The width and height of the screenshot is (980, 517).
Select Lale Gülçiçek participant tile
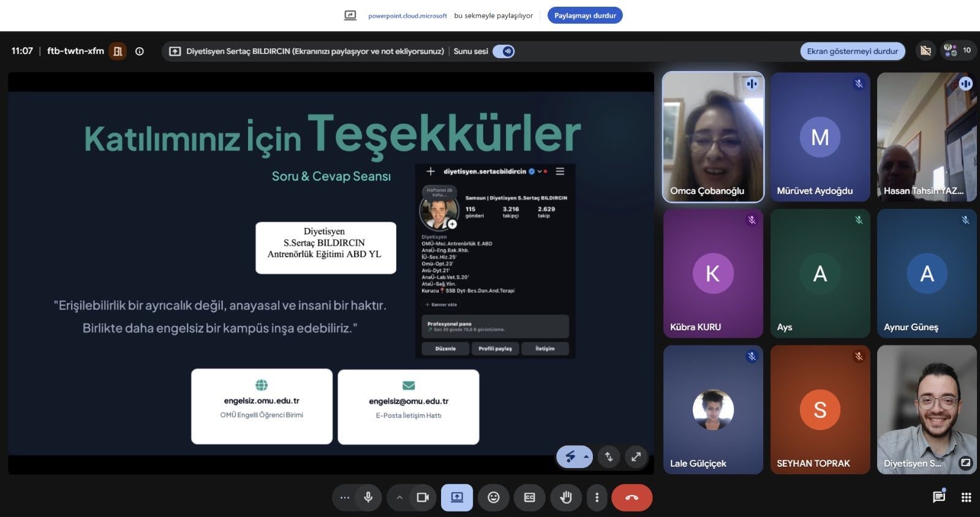pos(713,409)
